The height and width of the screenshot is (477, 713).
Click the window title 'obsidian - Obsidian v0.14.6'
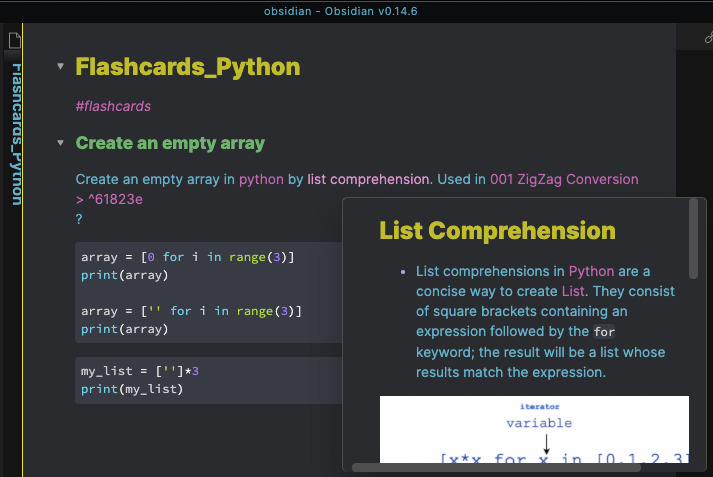[341, 11]
